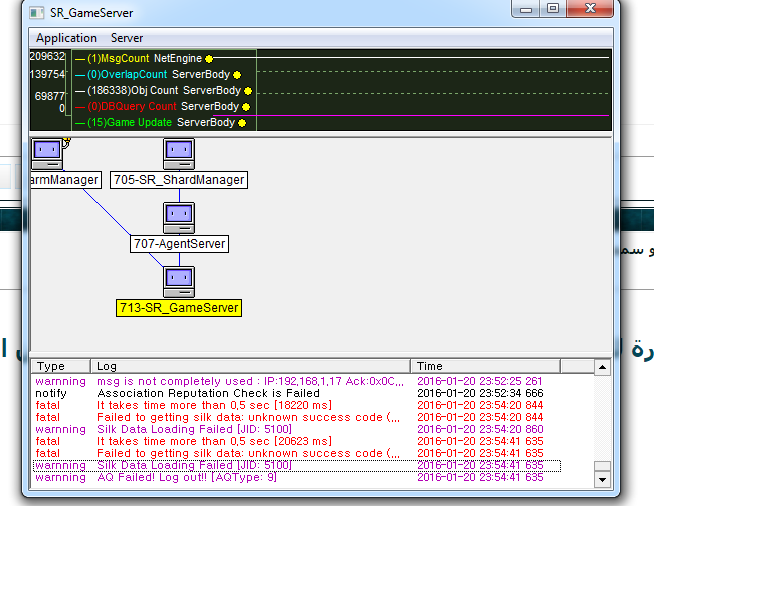Click the (0)DBQuery Count legend entry
The width and height of the screenshot is (768, 614).
point(131,106)
